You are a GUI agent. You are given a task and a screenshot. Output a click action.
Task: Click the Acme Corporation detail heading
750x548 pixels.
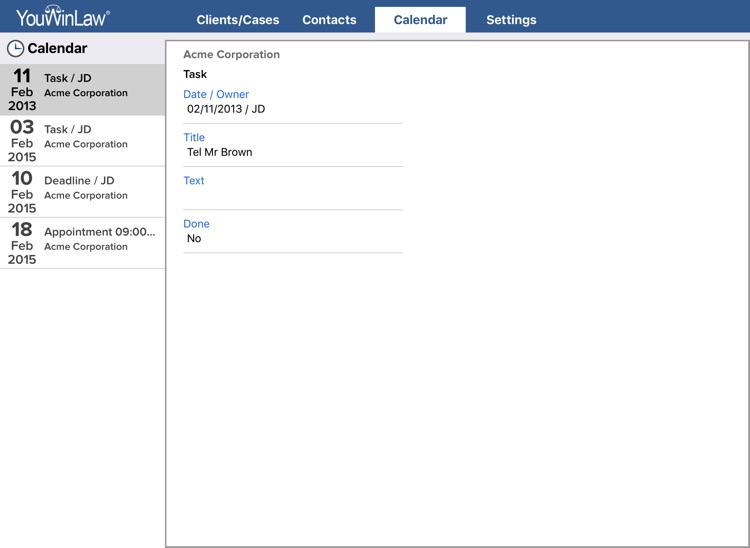tap(232, 55)
